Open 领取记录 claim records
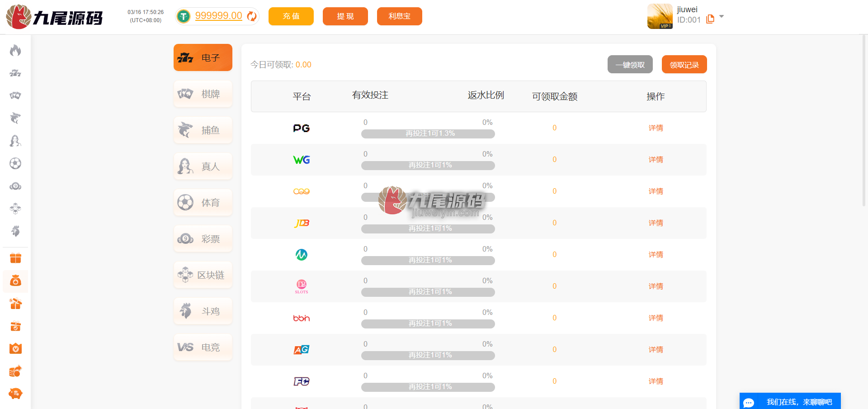This screenshot has width=868, height=409. pyautogui.click(x=684, y=64)
